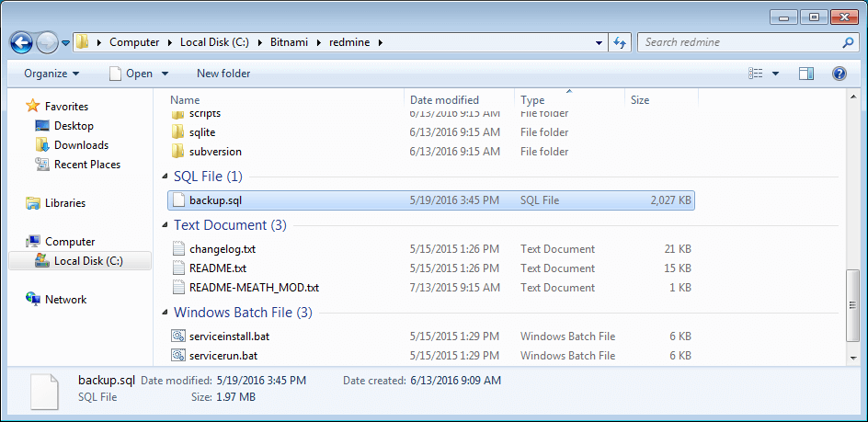868x422 pixels.
Task: Toggle the preview pane button
Action: (x=806, y=74)
